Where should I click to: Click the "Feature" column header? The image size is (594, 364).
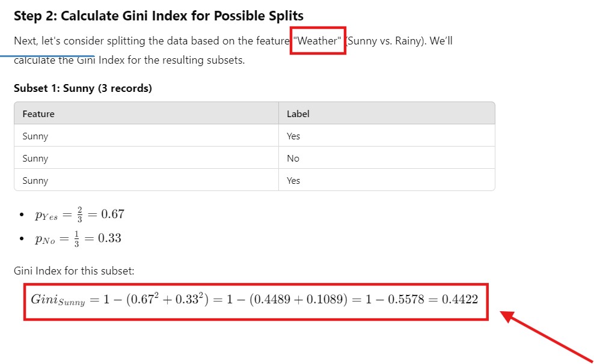(x=38, y=114)
